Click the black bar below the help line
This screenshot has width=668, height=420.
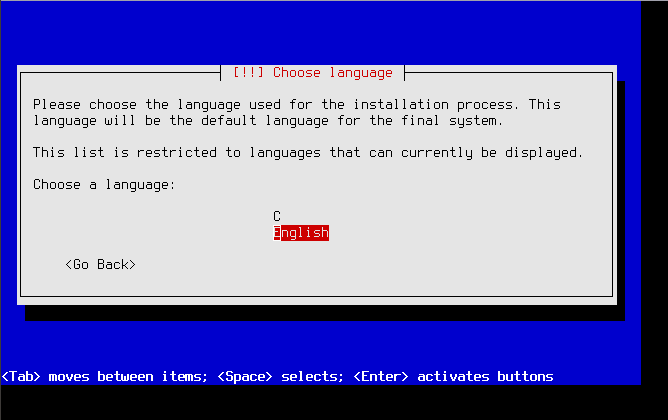tap(334, 403)
